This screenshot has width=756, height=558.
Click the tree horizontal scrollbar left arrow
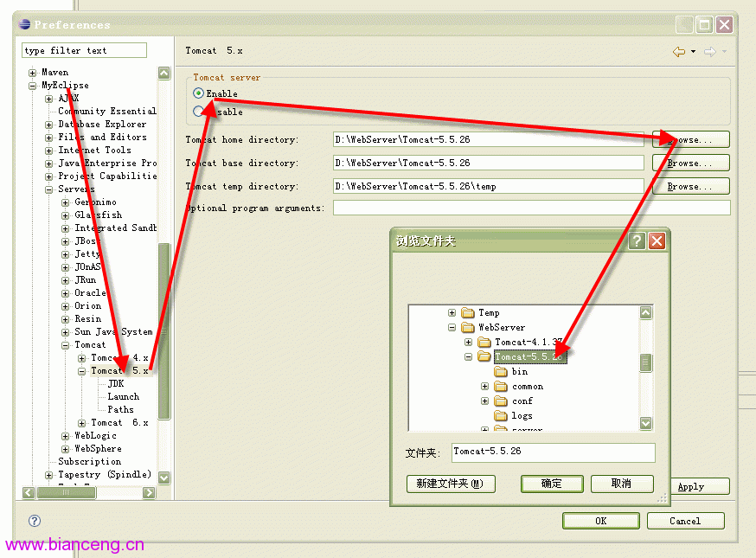click(29, 492)
